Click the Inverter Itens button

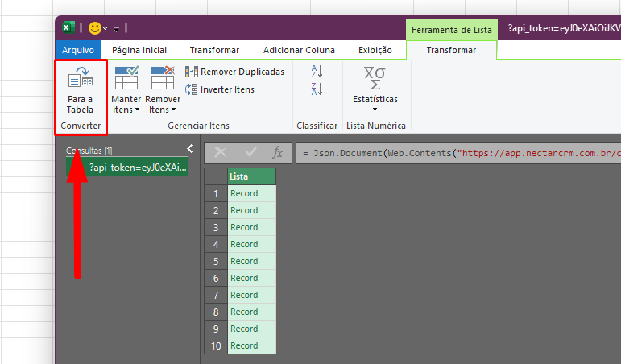220,89
